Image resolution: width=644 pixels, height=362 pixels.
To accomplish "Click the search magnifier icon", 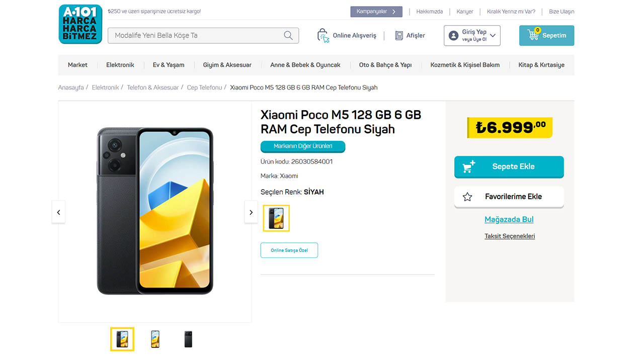I will 288,35.
